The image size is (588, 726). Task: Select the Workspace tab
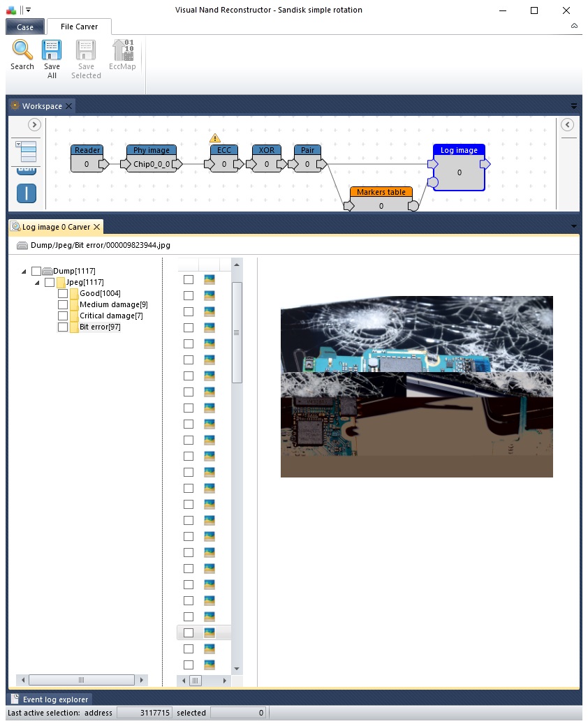42,106
